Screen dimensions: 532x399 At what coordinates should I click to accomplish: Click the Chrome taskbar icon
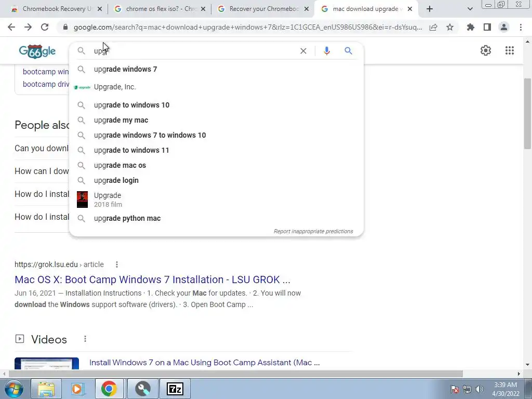point(109,389)
